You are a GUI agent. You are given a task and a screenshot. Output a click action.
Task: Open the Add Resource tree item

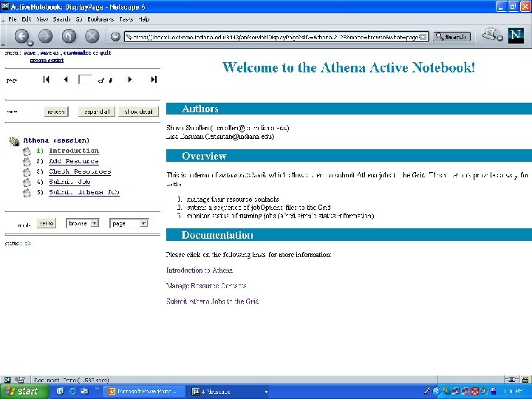pos(74,161)
